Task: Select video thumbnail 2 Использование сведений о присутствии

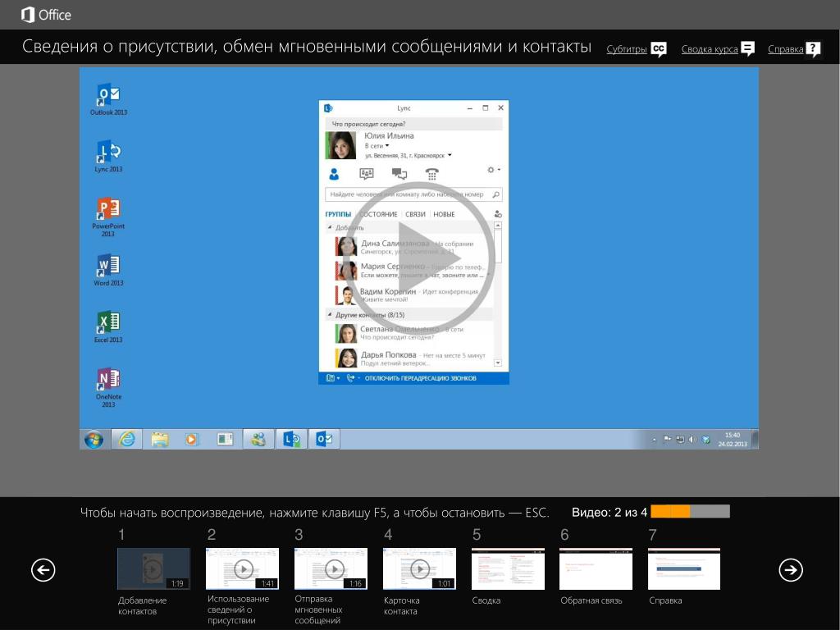Action: (242, 568)
